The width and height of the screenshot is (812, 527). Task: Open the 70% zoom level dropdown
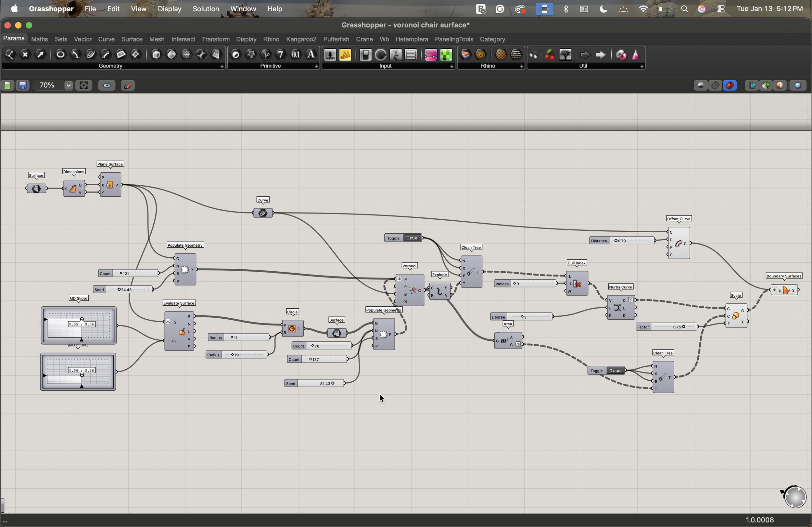coord(68,85)
